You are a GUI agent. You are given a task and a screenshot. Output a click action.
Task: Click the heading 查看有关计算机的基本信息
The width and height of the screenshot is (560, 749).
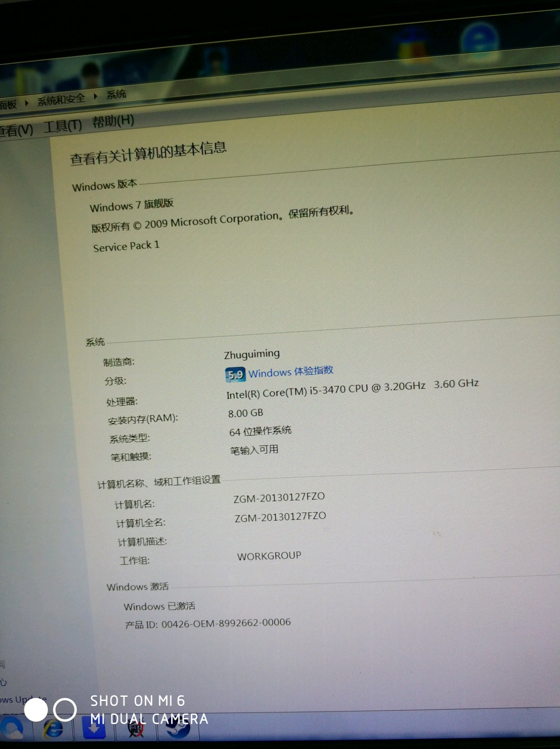[148, 153]
